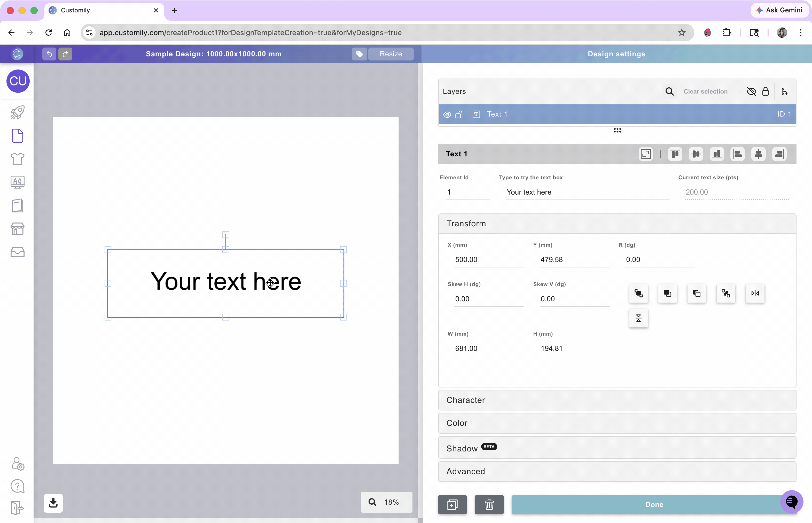Click the Resize button
Screen dimensions: 812x523
click(x=391, y=54)
